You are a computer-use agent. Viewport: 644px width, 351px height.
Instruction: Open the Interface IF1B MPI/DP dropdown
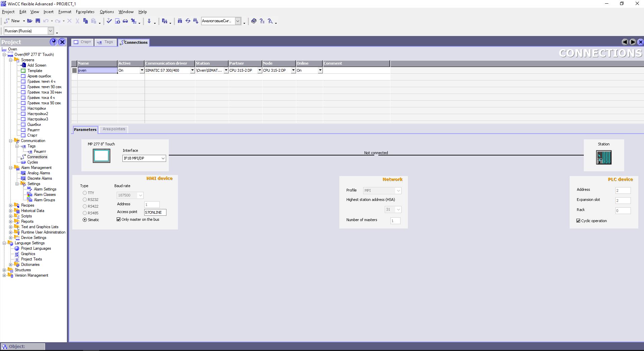163,158
